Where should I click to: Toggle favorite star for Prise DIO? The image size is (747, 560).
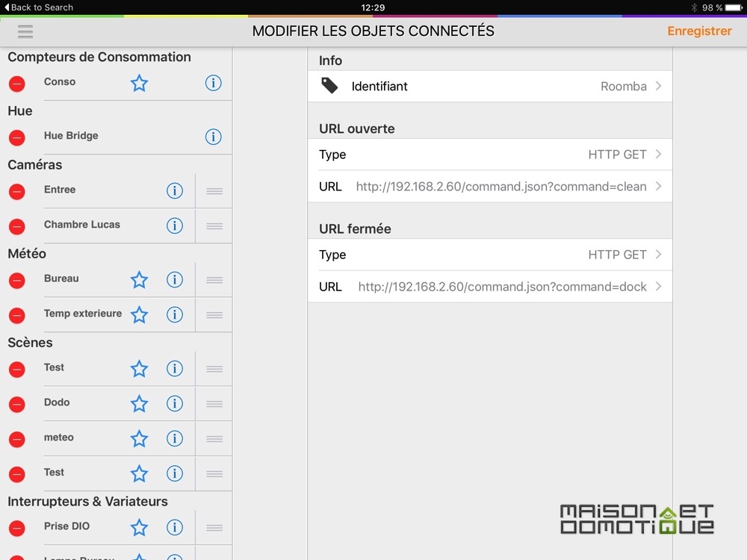coord(139,527)
